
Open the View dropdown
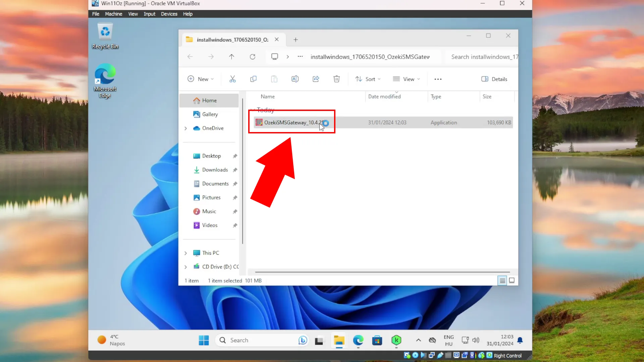406,79
